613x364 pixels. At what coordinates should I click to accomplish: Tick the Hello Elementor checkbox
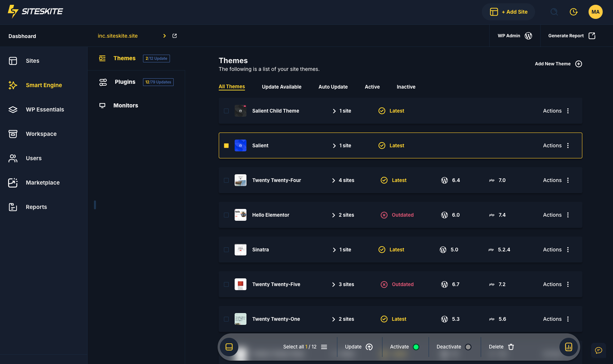pyautogui.click(x=226, y=215)
